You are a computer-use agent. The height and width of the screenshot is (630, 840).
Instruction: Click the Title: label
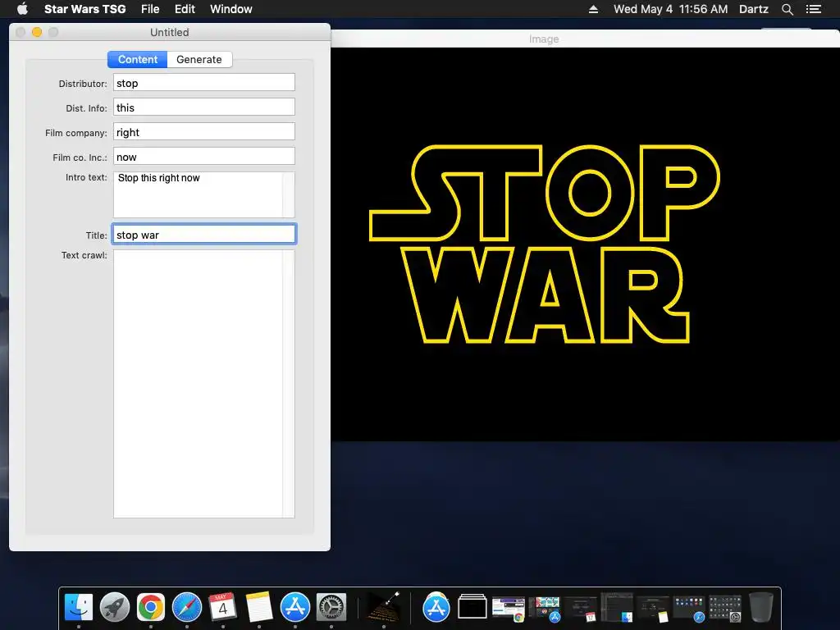click(97, 235)
